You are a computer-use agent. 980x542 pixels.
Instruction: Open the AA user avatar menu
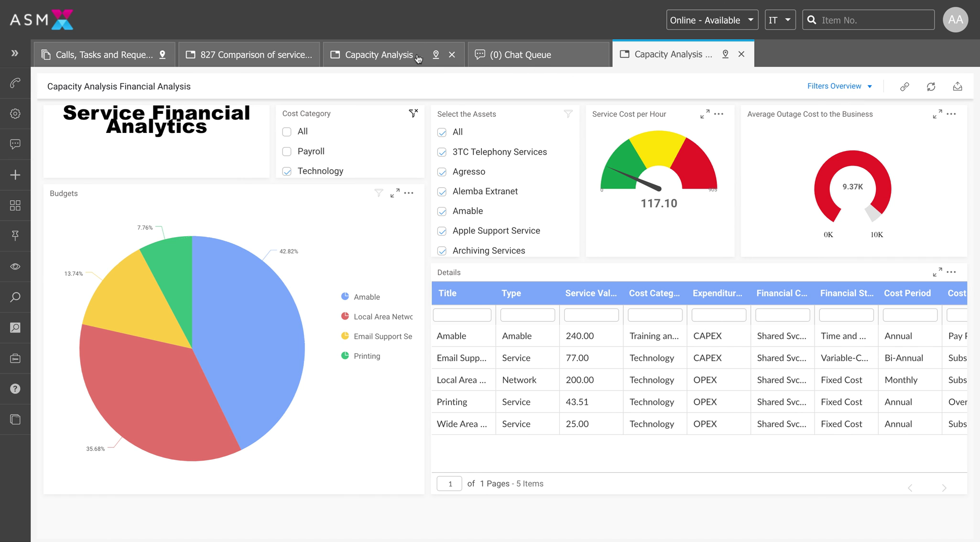click(955, 20)
